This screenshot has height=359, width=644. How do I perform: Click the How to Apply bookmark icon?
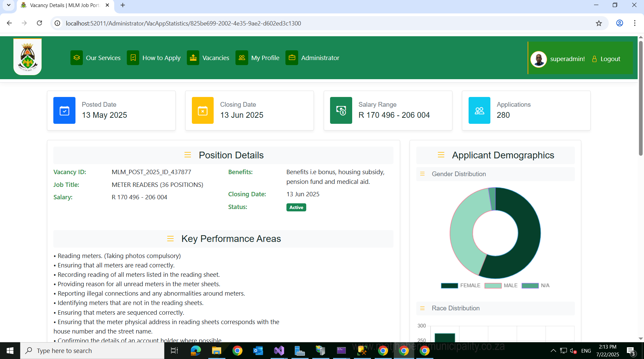click(x=133, y=58)
